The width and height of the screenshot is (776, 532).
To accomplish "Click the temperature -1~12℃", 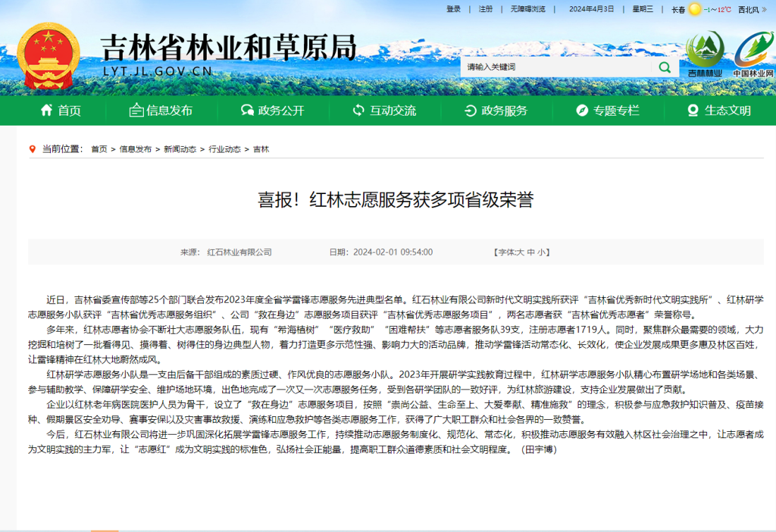I will pyautogui.click(x=717, y=9).
